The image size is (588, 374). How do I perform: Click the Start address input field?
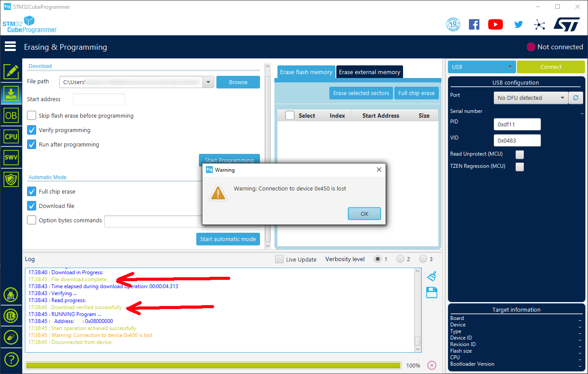point(99,99)
